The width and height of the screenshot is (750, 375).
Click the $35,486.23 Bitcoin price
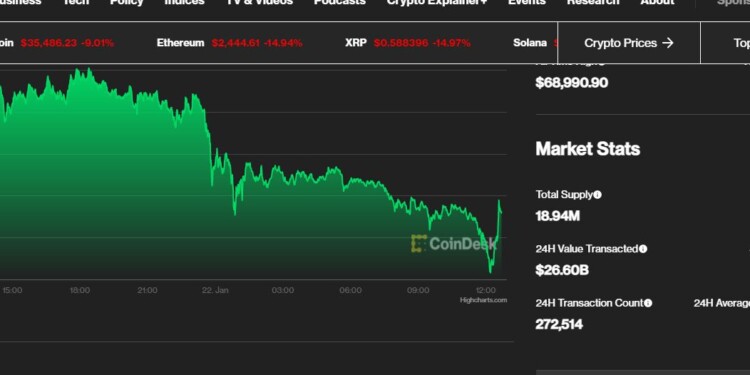48,43
